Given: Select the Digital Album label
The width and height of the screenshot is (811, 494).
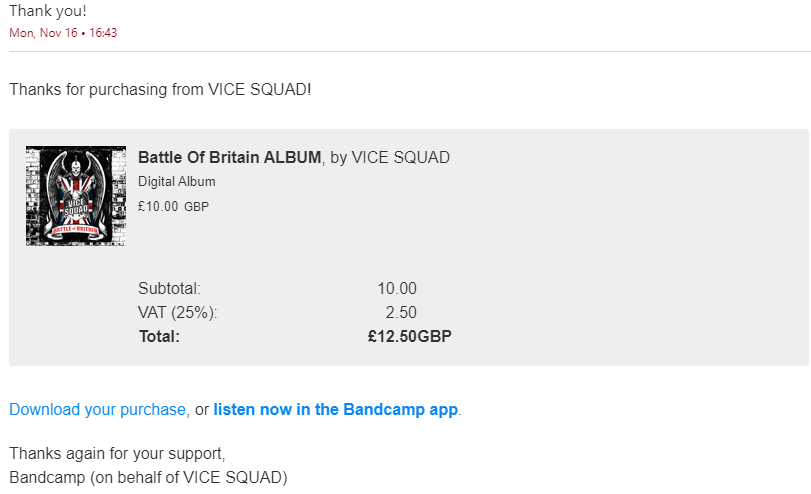Looking at the screenshot, I should click(x=176, y=182).
